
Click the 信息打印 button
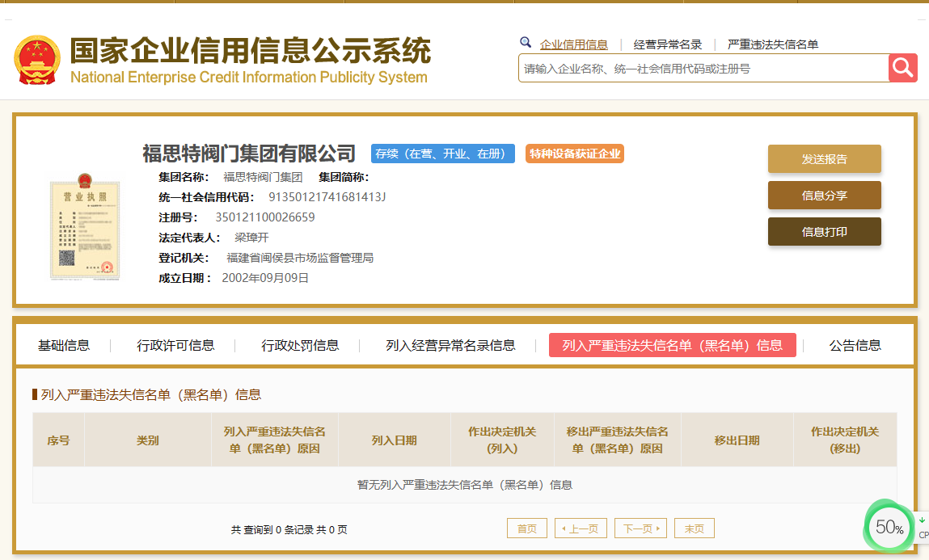(824, 231)
